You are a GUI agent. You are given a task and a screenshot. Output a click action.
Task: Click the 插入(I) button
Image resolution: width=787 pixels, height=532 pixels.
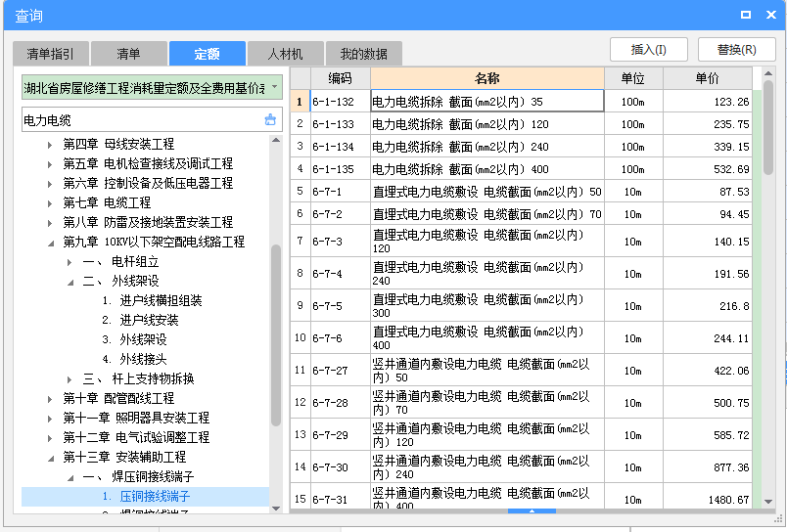648,50
